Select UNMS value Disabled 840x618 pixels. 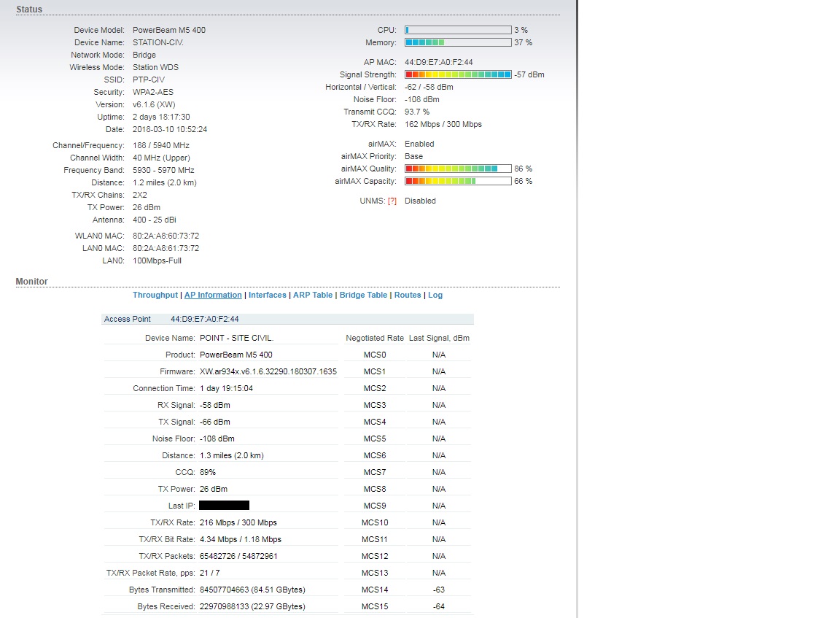[x=420, y=201]
